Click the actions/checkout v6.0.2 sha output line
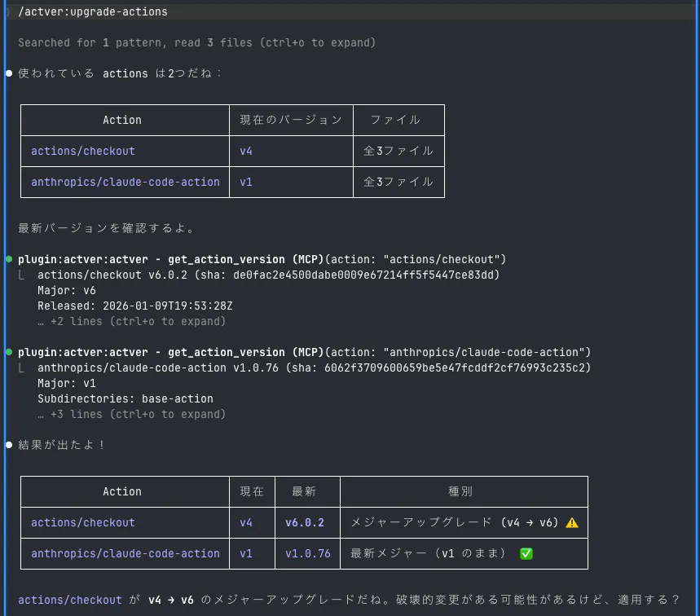The image size is (700, 616). (x=268, y=275)
